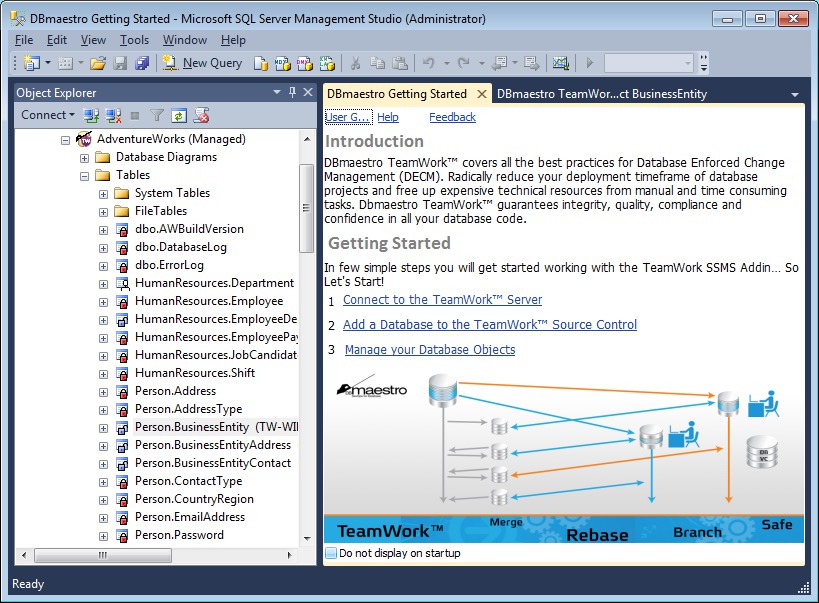The image size is (819, 603).
Task: Click Connect to the TeamWork Server link
Action: 442,300
